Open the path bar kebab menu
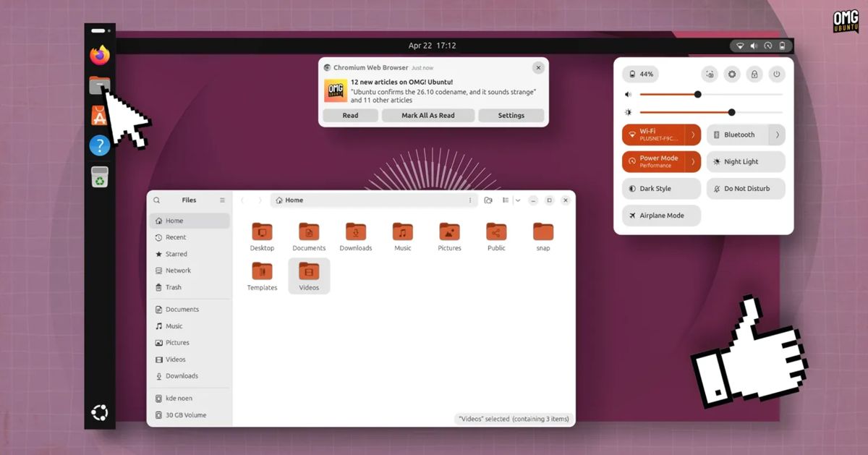This screenshot has height=455, width=868. coord(469,200)
